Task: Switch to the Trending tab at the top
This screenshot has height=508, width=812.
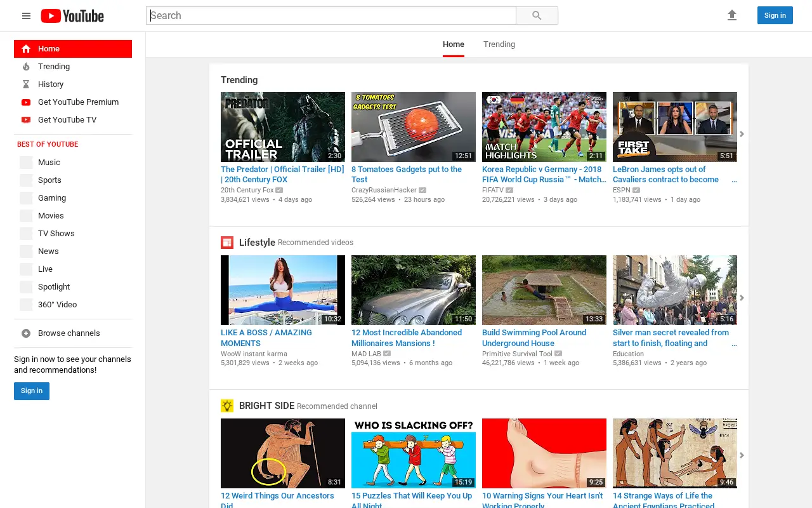Action: click(499, 44)
